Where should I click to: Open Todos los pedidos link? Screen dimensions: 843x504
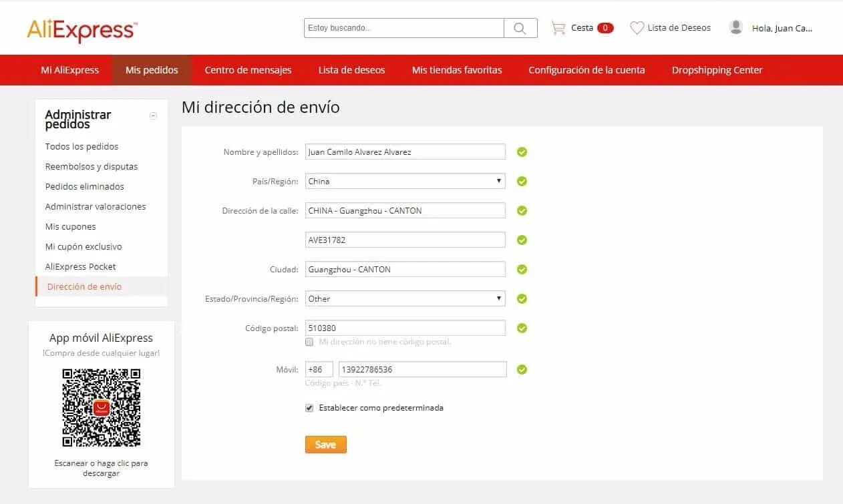(81, 146)
